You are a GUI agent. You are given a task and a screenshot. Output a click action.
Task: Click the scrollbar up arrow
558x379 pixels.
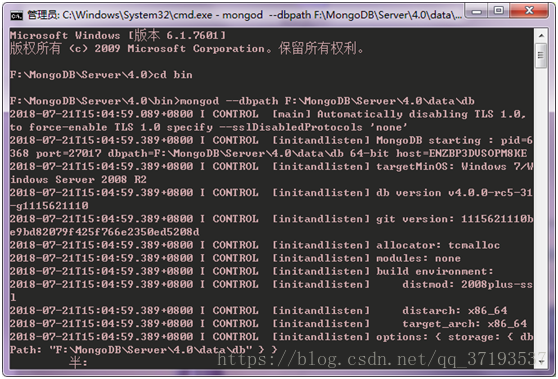541,36
